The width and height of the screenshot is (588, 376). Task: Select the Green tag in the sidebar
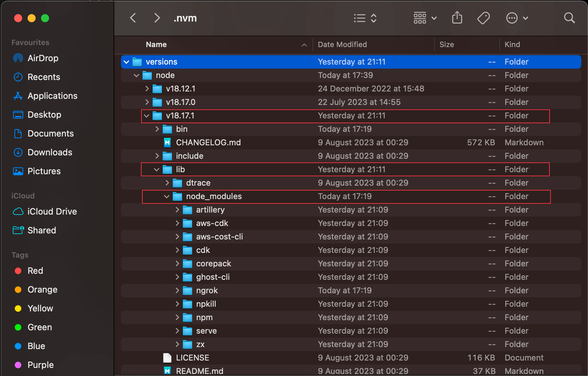(40, 327)
